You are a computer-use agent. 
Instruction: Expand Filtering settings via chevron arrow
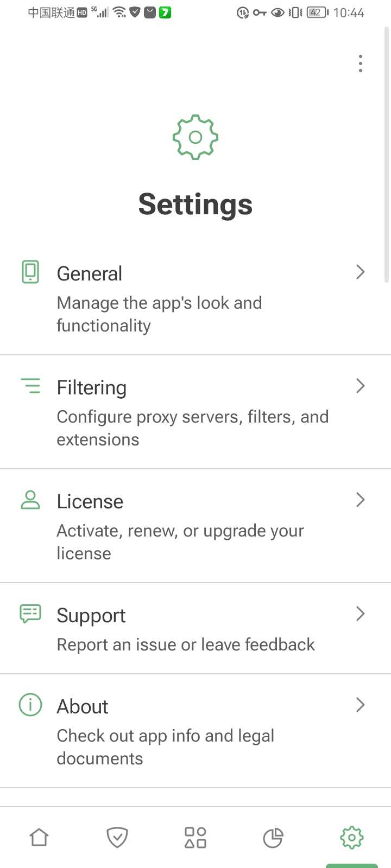(360, 386)
